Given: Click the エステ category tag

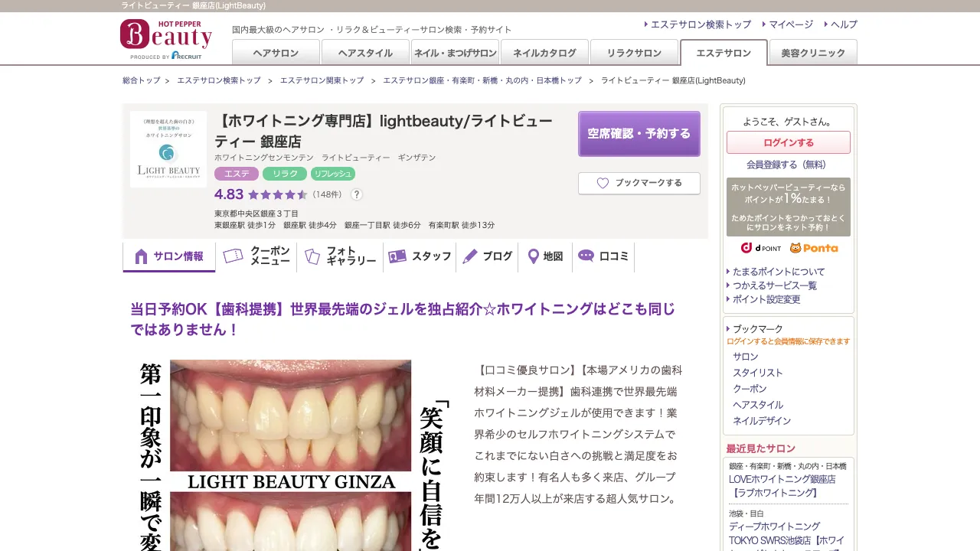Looking at the screenshot, I should point(237,174).
